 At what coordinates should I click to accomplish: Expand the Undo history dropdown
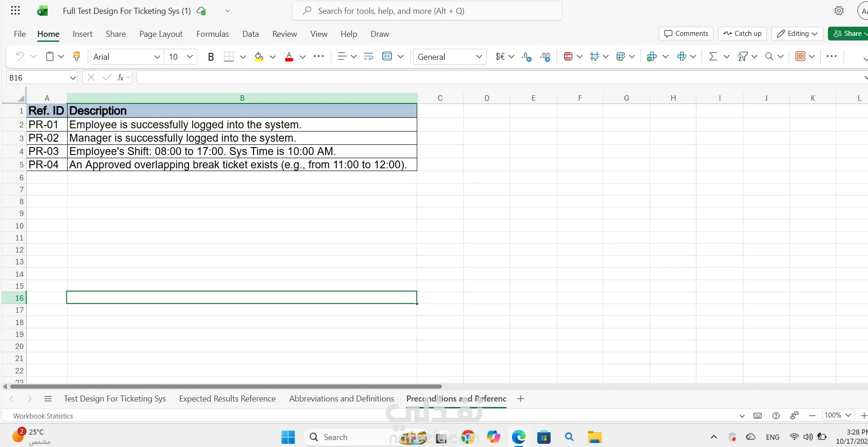tap(34, 57)
